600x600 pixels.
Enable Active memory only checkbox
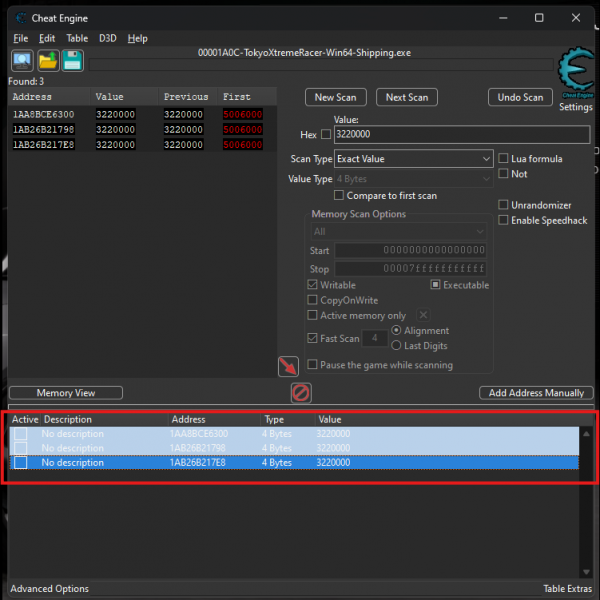[312, 315]
